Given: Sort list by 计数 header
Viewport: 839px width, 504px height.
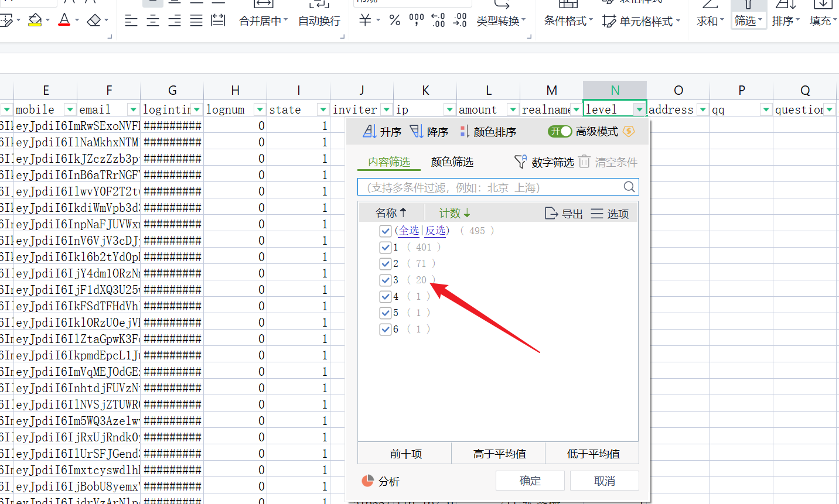Looking at the screenshot, I should pos(455,214).
